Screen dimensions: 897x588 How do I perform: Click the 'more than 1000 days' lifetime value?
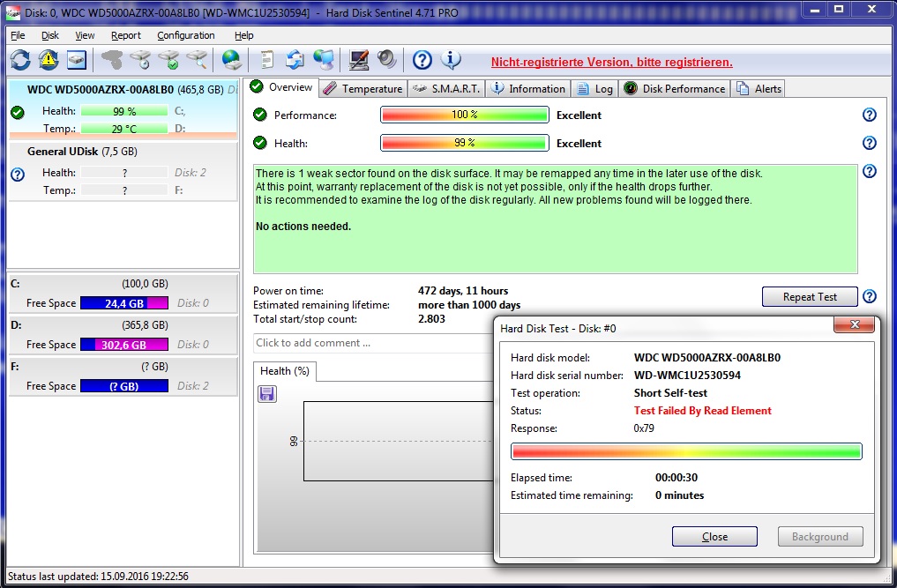click(469, 305)
